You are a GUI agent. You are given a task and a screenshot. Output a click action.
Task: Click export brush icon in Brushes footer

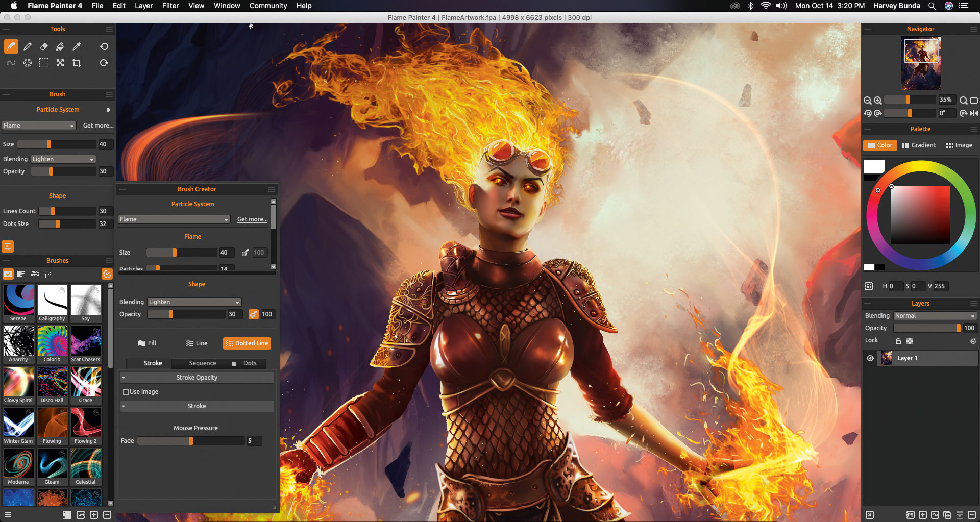[81, 515]
